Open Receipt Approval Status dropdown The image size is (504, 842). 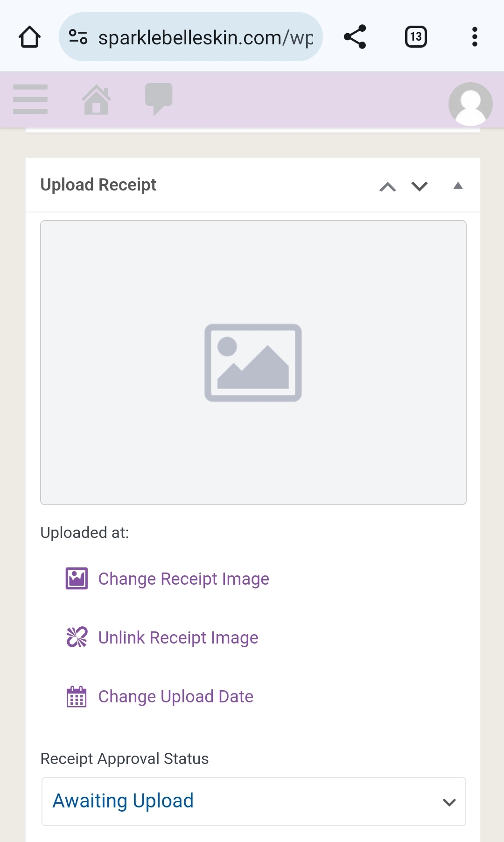coord(254,801)
